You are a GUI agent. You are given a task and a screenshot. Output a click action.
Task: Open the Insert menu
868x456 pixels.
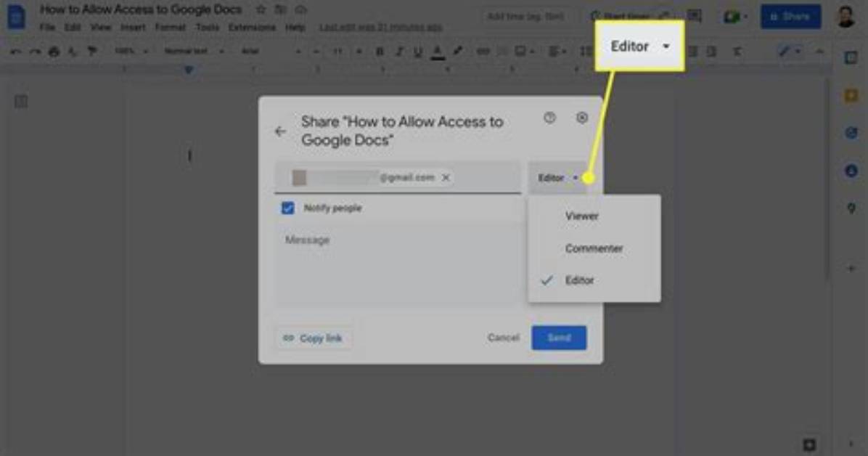pos(133,27)
